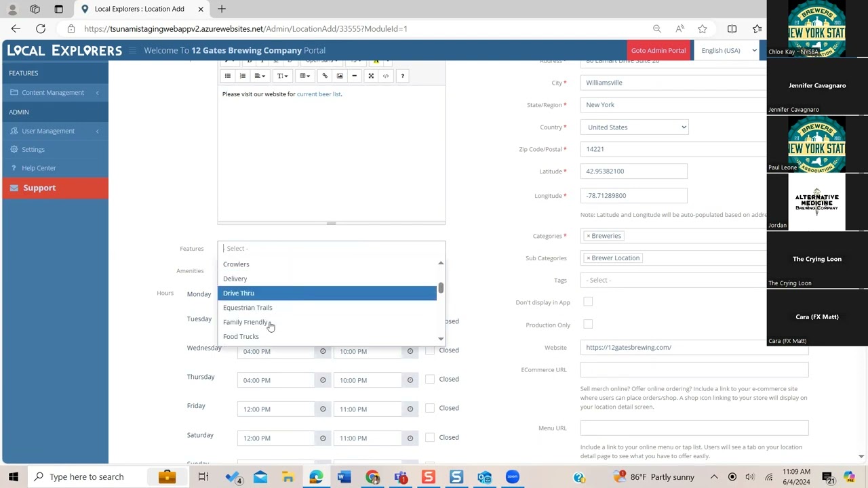Expand the Content Management sidebar menu
Screen dimensions: 868x488
point(54,92)
